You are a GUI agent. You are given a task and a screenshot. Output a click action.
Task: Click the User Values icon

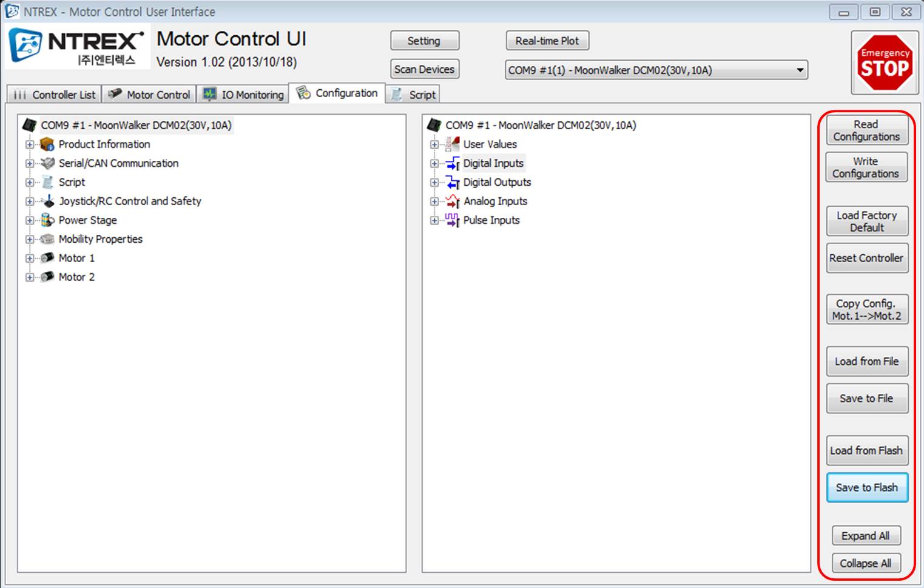pos(452,144)
